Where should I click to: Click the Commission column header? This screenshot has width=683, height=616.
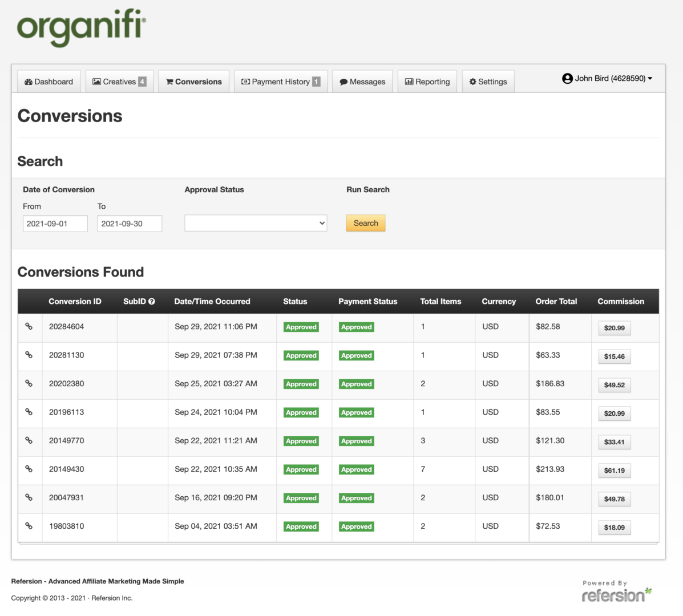click(x=621, y=301)
